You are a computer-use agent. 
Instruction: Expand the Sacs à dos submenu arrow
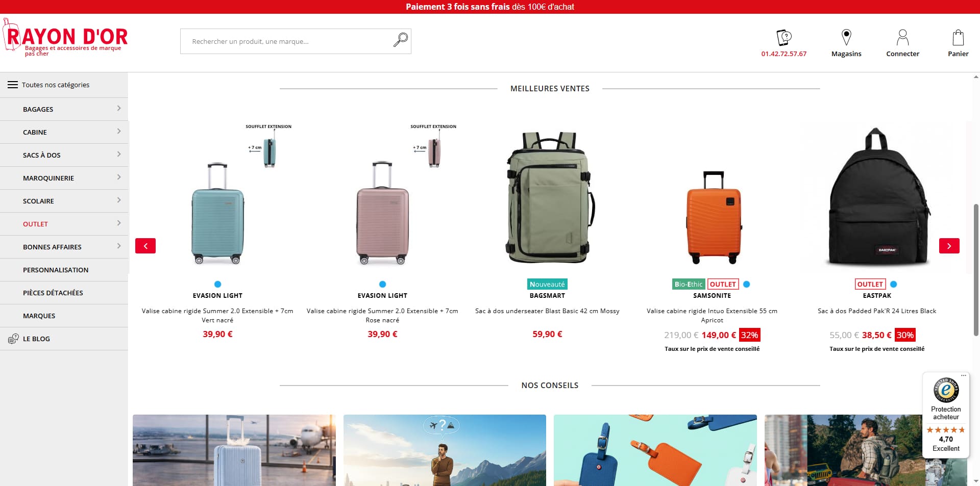(x=119, y=155)
